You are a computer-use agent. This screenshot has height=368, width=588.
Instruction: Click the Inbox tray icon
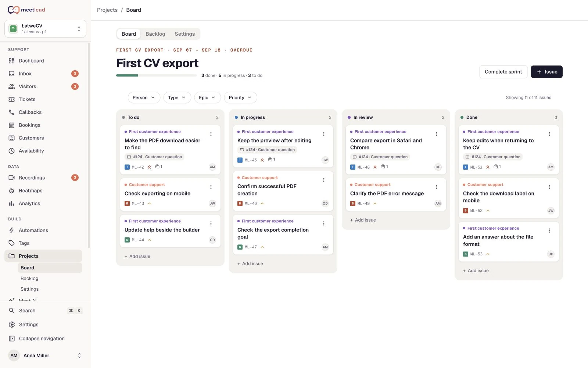12,74
